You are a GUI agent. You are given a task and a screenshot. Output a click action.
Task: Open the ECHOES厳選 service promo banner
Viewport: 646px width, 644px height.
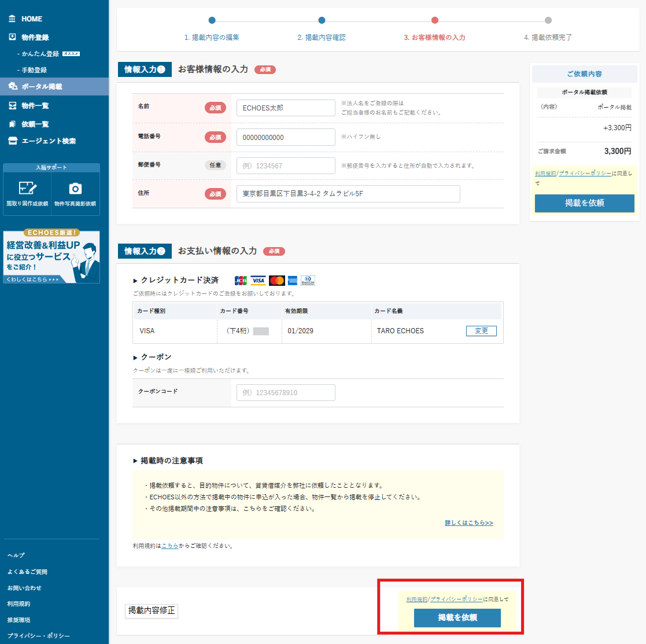point(51,257)
